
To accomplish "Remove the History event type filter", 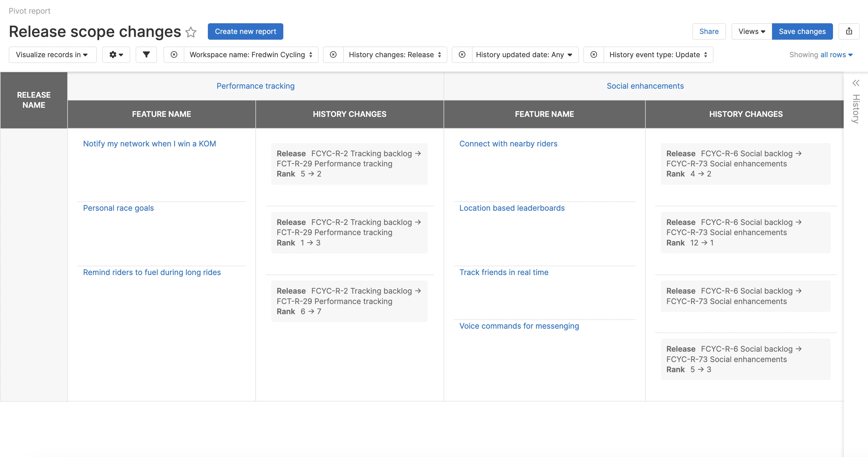I will click(x=594, y=55).
